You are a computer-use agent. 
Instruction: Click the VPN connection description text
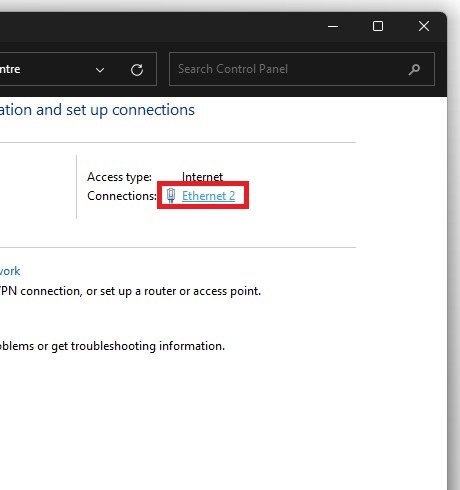[x=130, y=291]
